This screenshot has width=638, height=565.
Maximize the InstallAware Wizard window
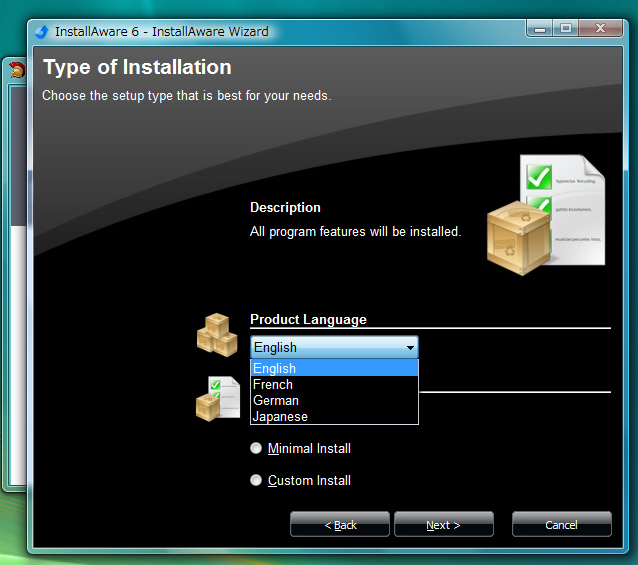pos(566,28)
